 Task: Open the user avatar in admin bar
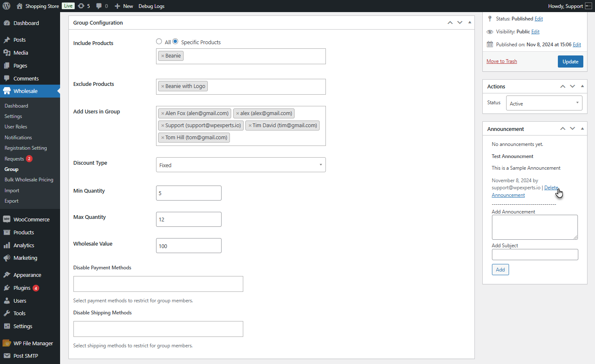588,6
